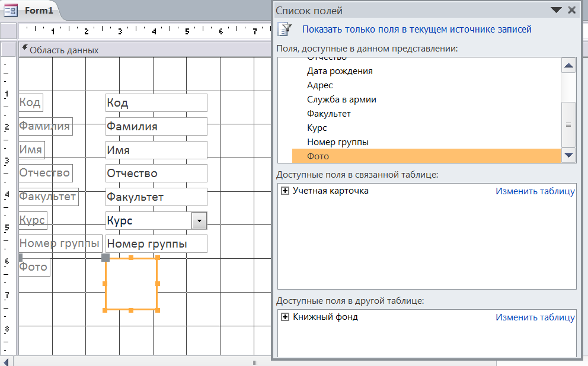Screen dimensions: 588x366
Task: Click the move handle of Фото label
Action: coord(20,258)
